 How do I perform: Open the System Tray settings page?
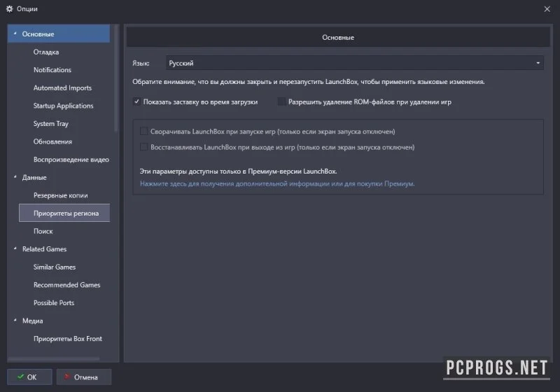point(50,123)
